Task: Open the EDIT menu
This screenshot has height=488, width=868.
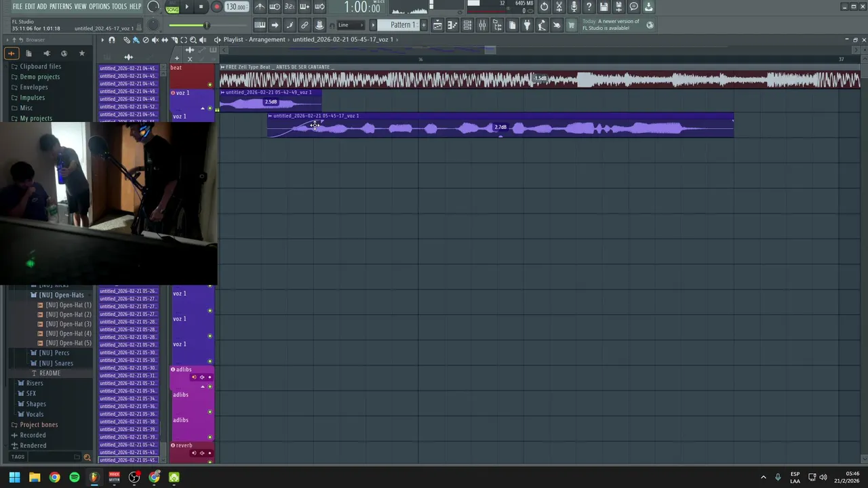Action: point(30,7)
